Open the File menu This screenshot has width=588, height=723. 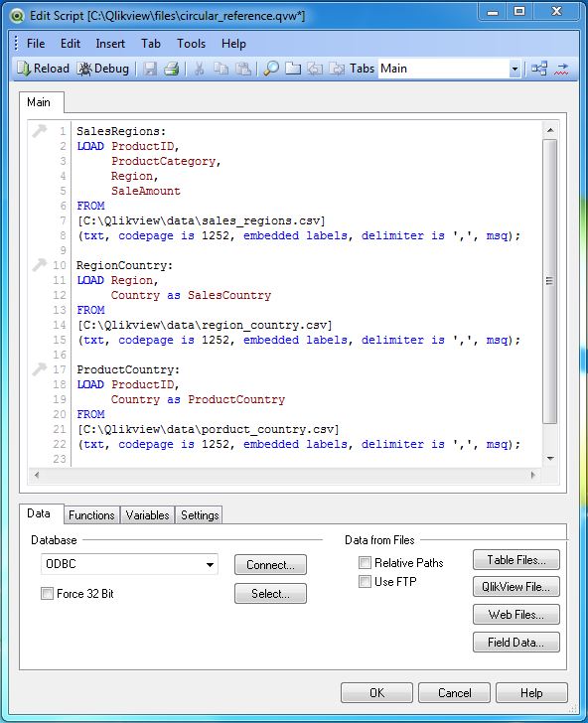(36, 44)
